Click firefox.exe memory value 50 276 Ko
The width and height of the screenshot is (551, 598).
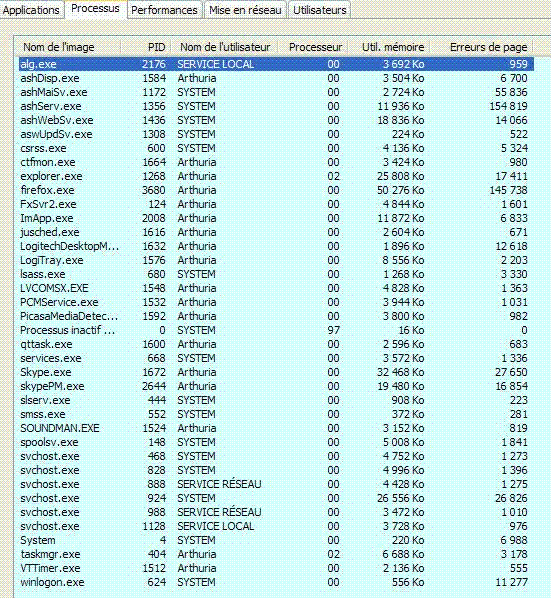(x=400, y=190)
